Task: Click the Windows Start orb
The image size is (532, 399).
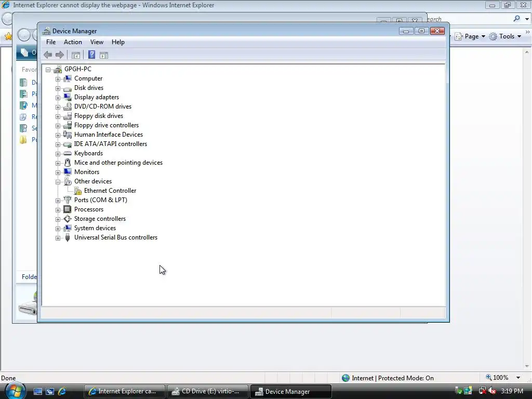Action: [15, 391]
